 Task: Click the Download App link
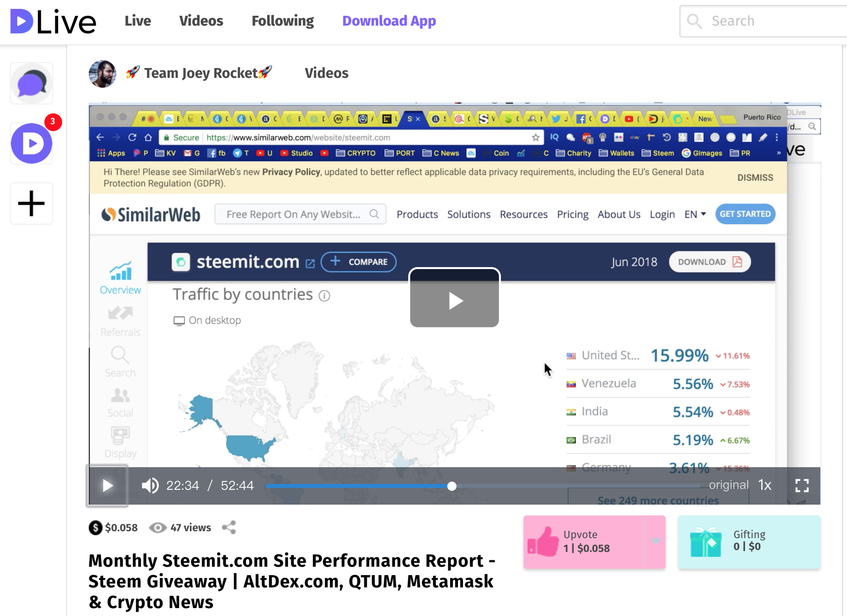(x=389, y=21)
